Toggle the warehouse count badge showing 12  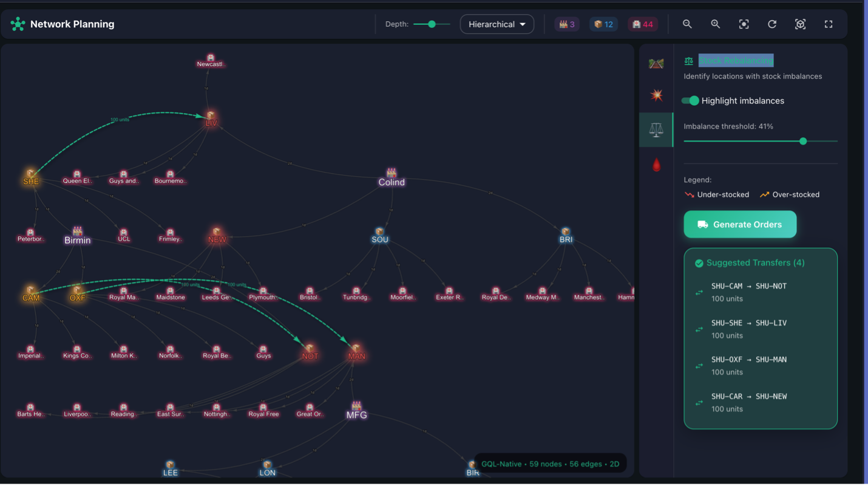603,24
